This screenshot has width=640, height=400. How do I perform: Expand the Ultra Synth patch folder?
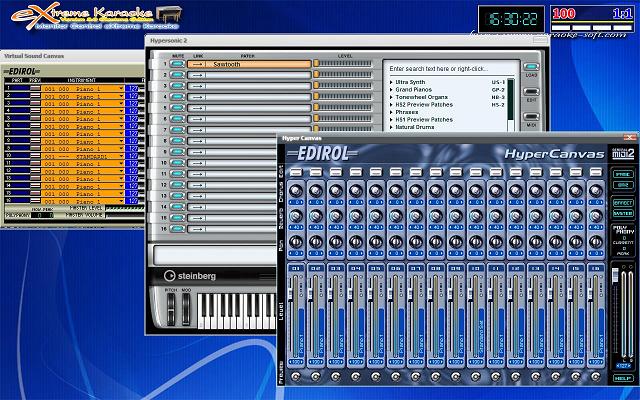coord(391,82)
